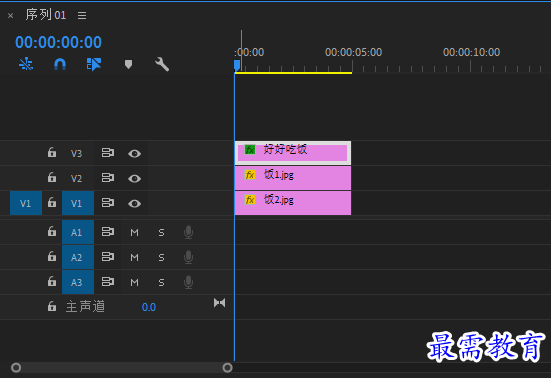Mute audio track A1
551x378 pixels.
134,232
